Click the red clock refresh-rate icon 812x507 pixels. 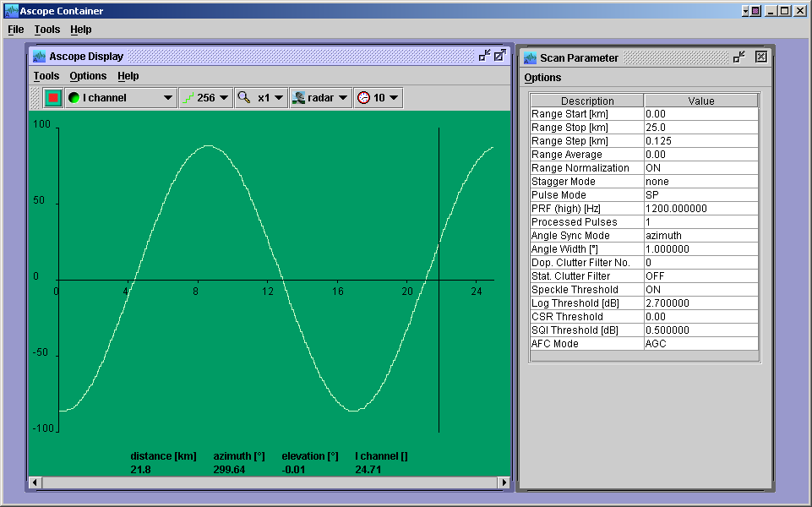pyautogui.click(x=364, y=98)
